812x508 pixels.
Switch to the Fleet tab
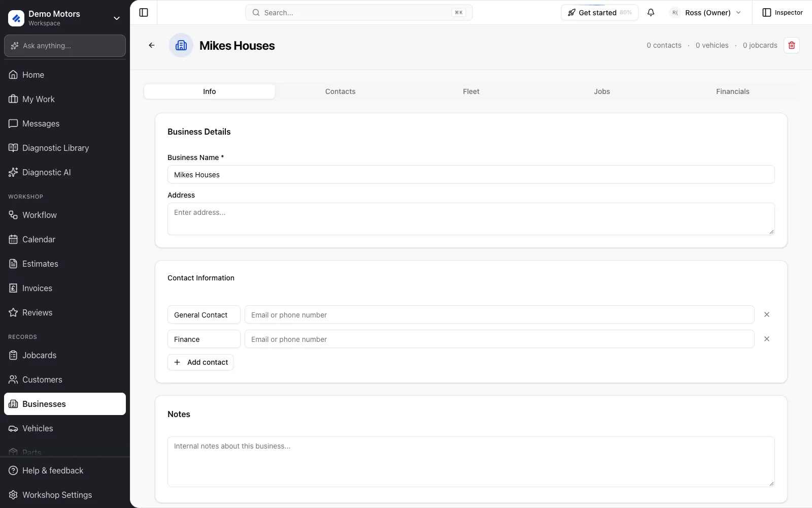pyautogui.click(x=471, y=91)
